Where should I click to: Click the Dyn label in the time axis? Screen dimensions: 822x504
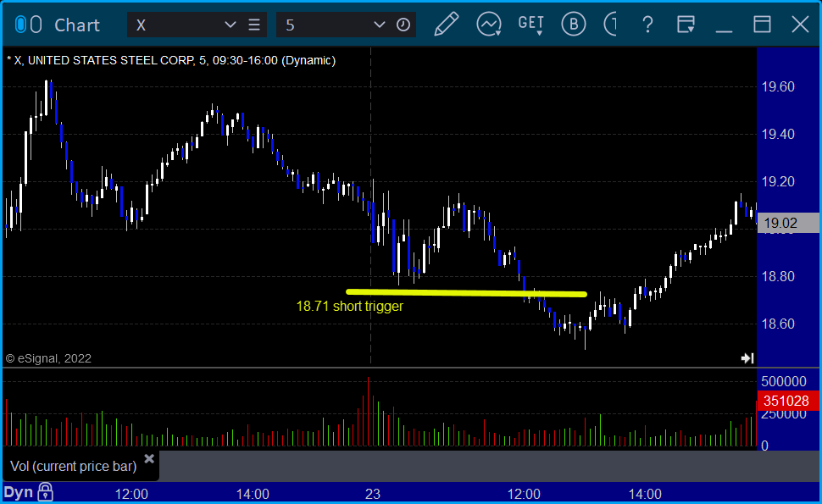click(19, 492)
